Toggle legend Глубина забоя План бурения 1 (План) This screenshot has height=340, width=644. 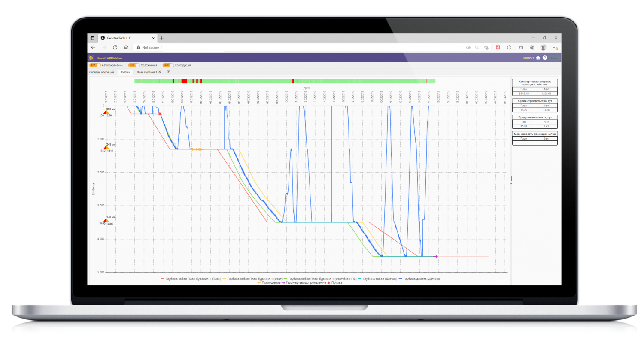[191, 279]
